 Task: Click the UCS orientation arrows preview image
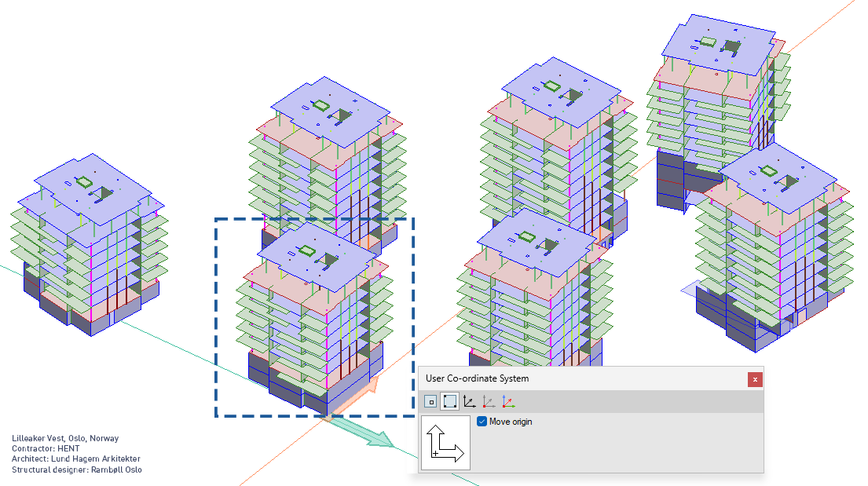click(x=445, y=444)
